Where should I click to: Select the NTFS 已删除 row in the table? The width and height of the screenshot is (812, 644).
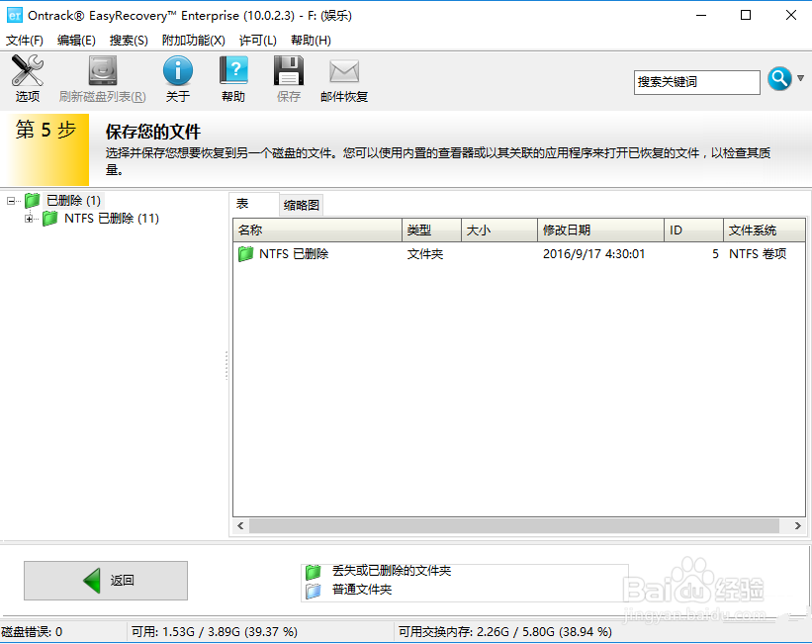click(x=519, y=254)
